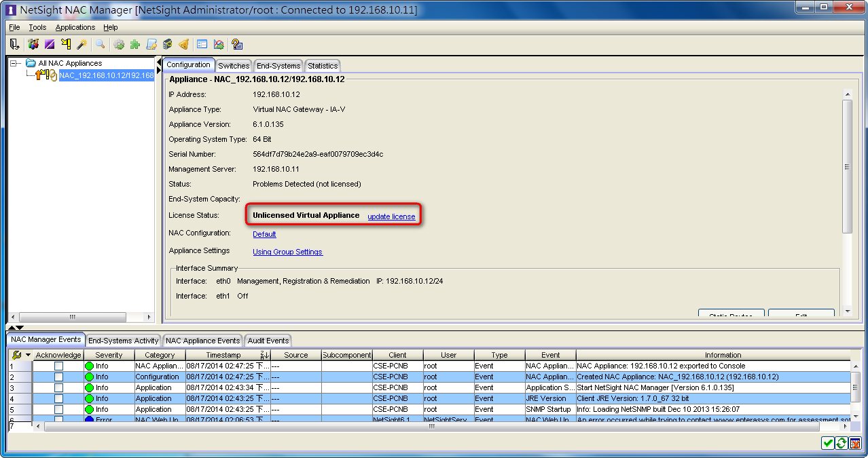Open the Audit Events tab

click(x=268, y=341)
